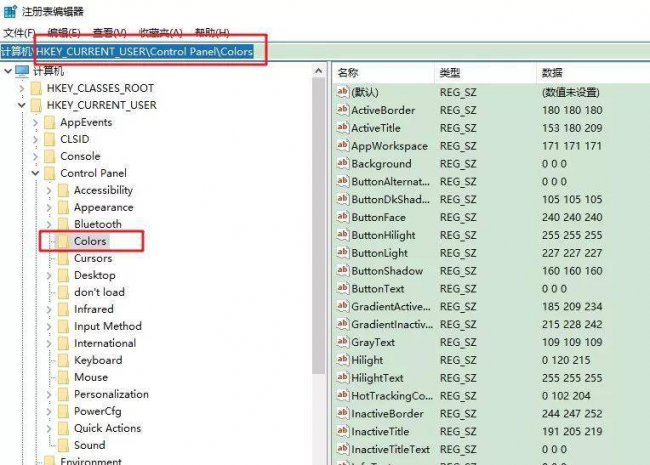Click the registry path address bar
The width and height of the screenshot is (650, 465).
coord(325,51)
